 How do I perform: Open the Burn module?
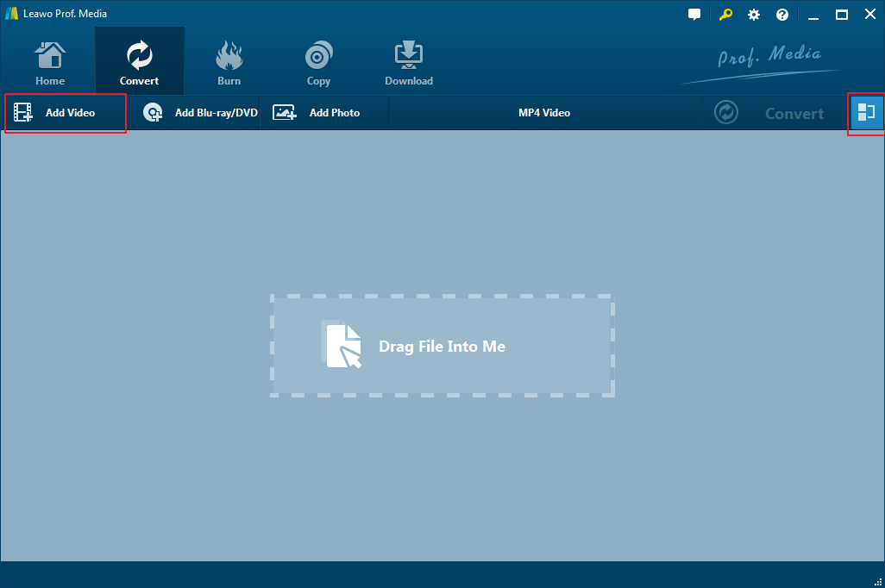pyautogui.click(x=229, y=63)
